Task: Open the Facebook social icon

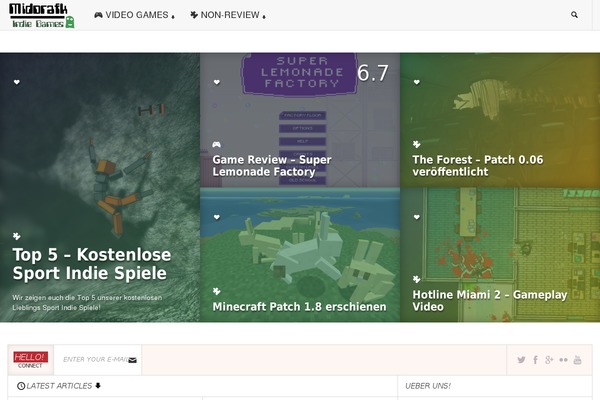Action: pos(536,360)
